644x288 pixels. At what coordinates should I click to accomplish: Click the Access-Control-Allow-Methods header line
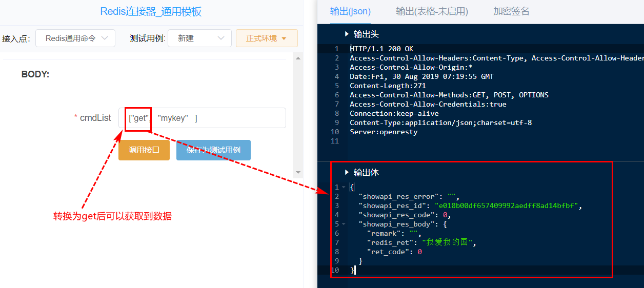(x=449, y=95)
